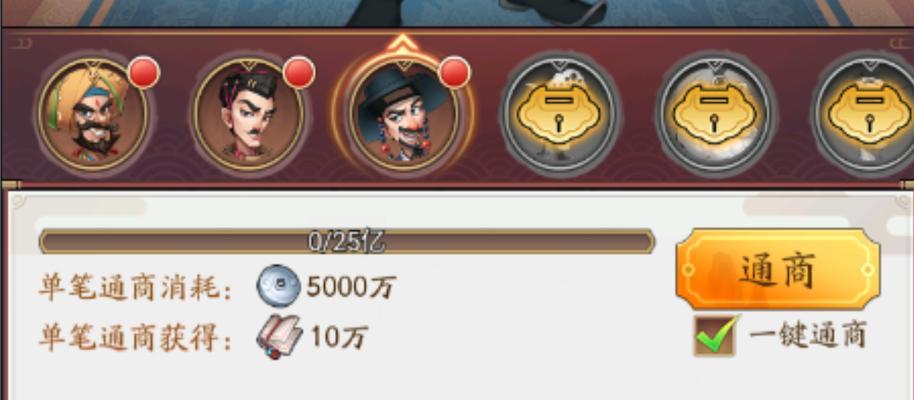The width and height of the screenshot is (914, 400).
Task: Click the 5000万 cost amount
Action: [351, 286]
